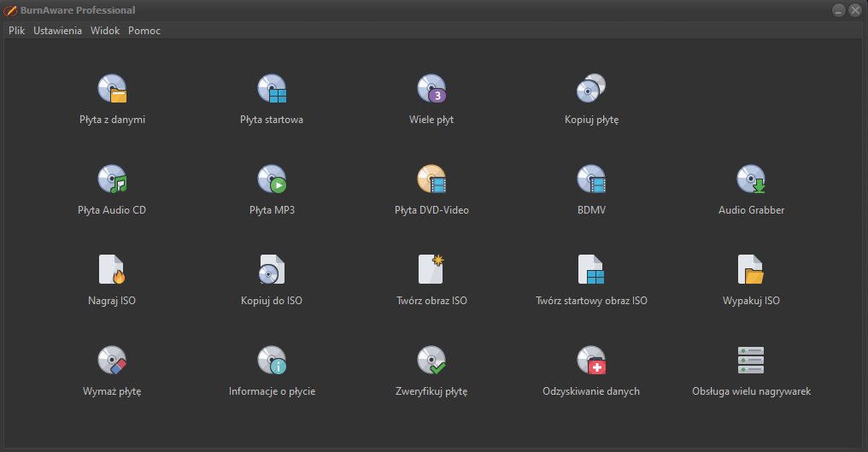Select the Kopiuj do ISO icon
This screenshot has height=452, width=868.
pos(272,269)
